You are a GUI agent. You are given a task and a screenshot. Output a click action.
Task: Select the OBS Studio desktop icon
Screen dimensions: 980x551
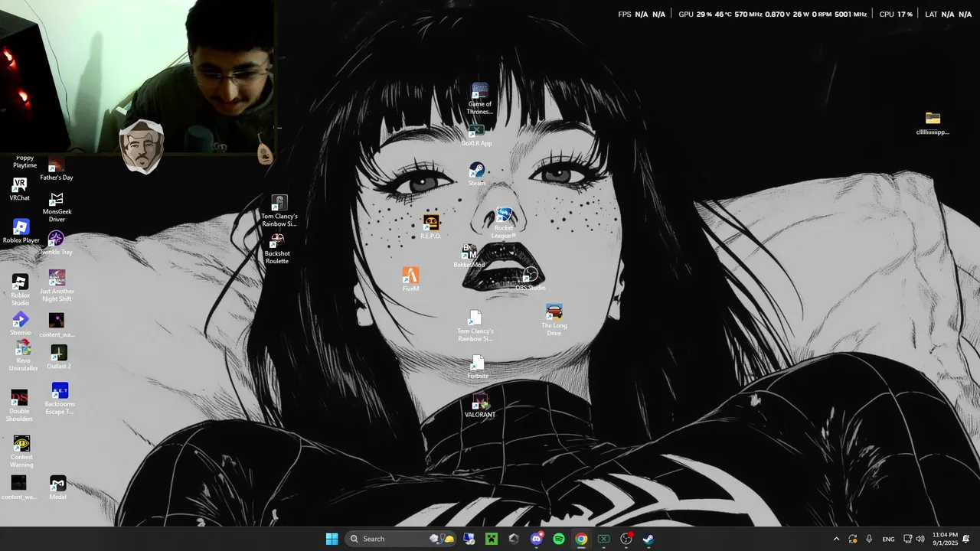(530, 279)
